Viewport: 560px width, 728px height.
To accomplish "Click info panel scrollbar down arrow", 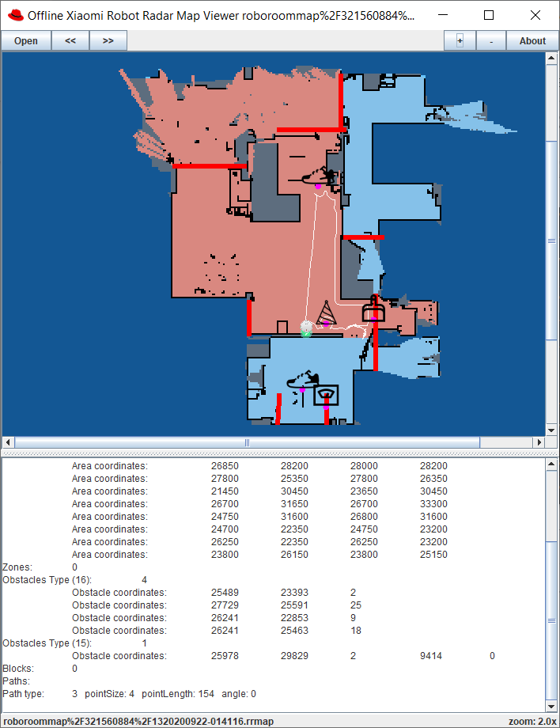I will 551,707.
